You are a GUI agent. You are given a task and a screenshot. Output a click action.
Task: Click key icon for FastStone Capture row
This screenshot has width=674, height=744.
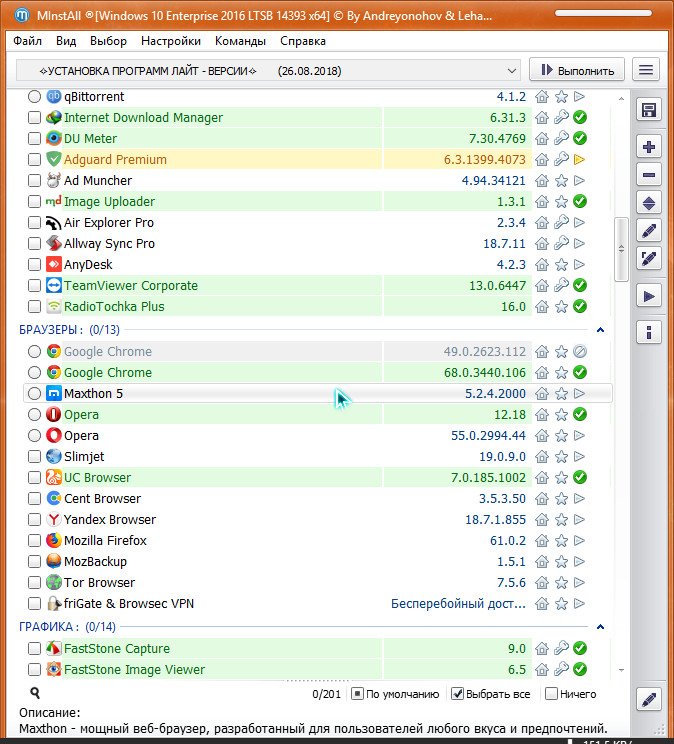coord(562,648)
